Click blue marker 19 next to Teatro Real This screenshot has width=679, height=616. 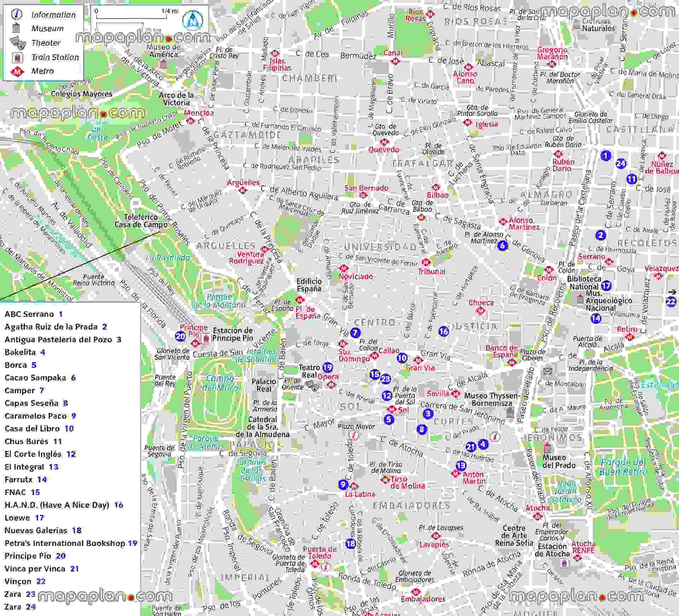click(328, 367)
